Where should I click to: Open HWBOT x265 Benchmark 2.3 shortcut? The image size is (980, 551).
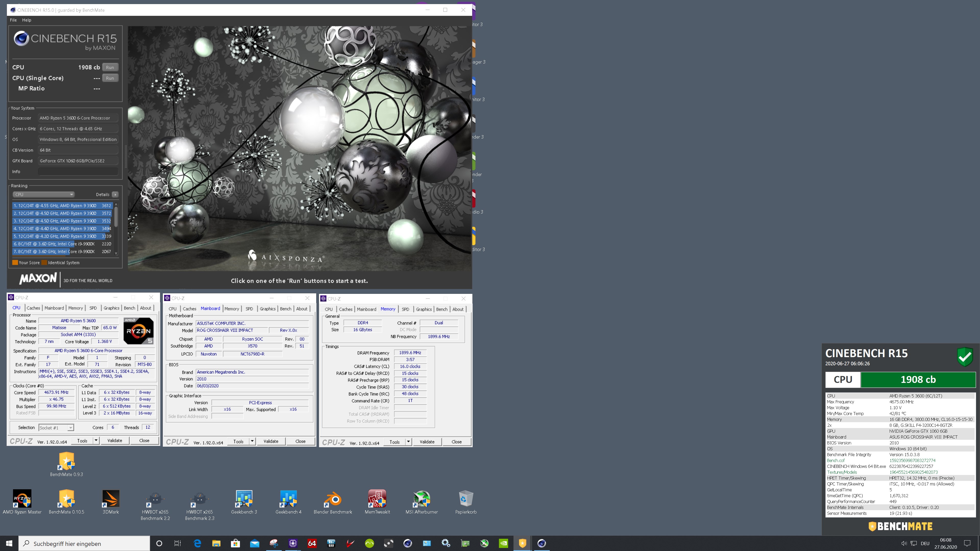[x=200, y=505]
